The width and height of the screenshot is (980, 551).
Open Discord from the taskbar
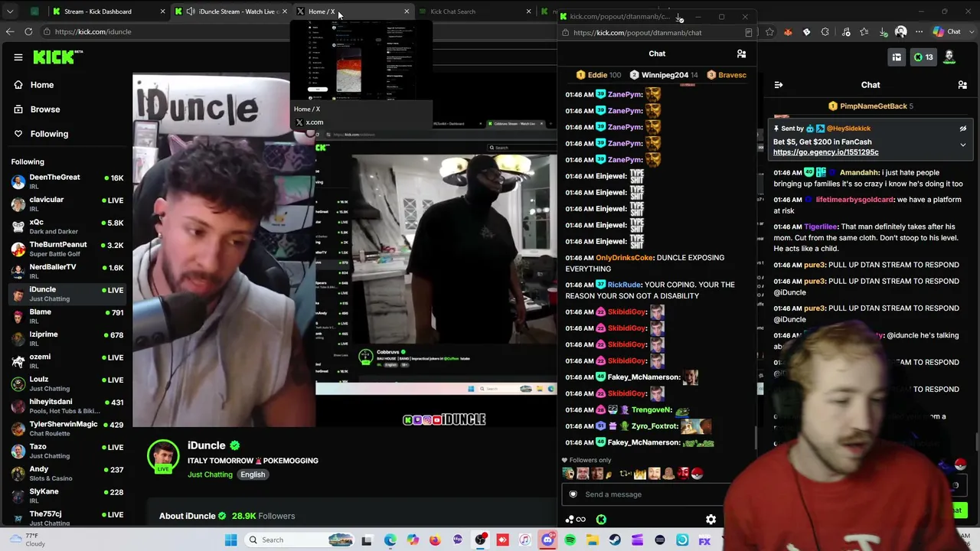tap(547, 540)
